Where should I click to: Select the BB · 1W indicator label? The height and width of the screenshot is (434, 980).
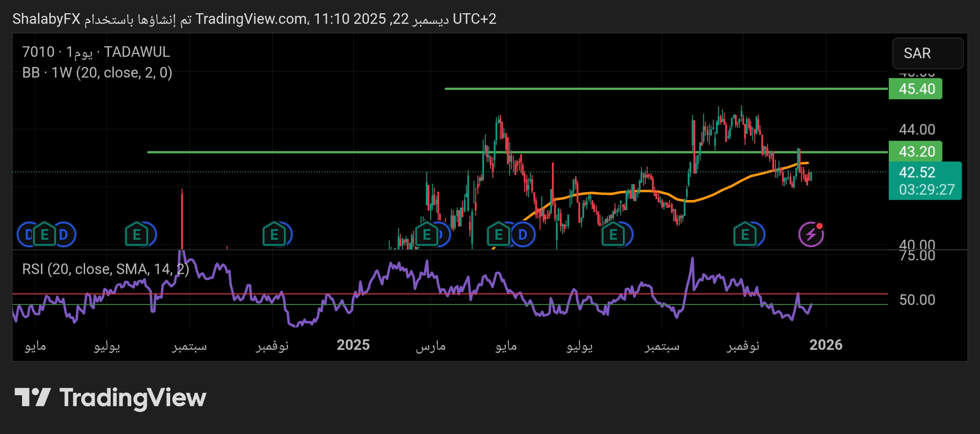pyautogui.click(x=97, y=73)
